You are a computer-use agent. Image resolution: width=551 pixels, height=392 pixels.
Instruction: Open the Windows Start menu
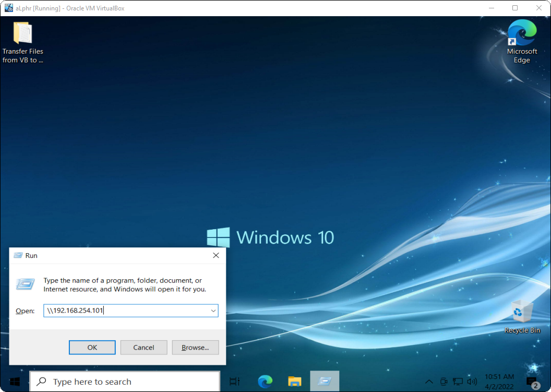click(x=15, y=382)
